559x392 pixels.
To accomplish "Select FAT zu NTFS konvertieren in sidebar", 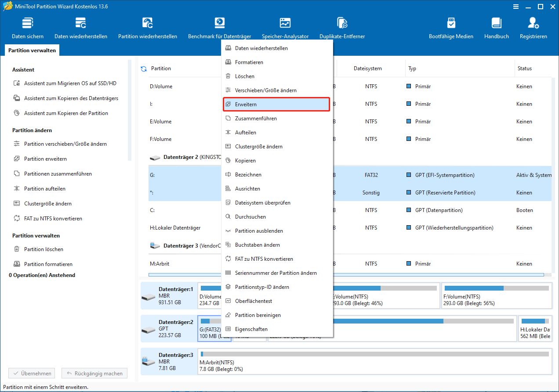I will click(47, 219).
